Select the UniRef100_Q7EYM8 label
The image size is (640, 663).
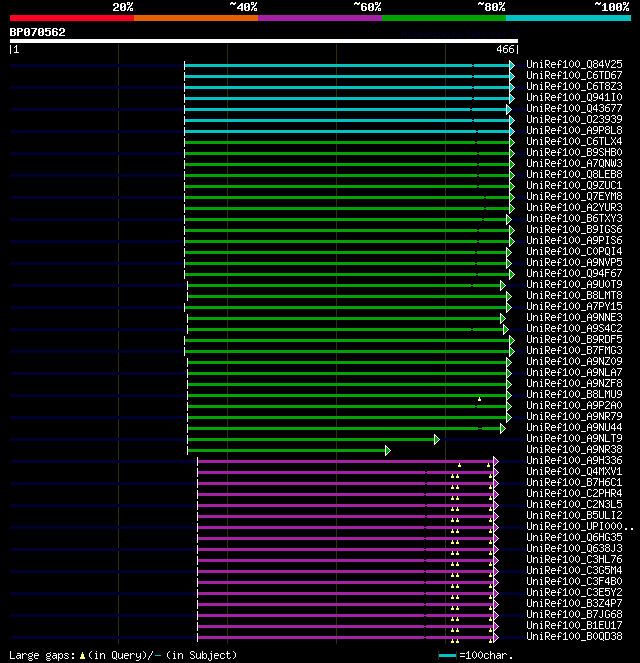pos(574,196)
